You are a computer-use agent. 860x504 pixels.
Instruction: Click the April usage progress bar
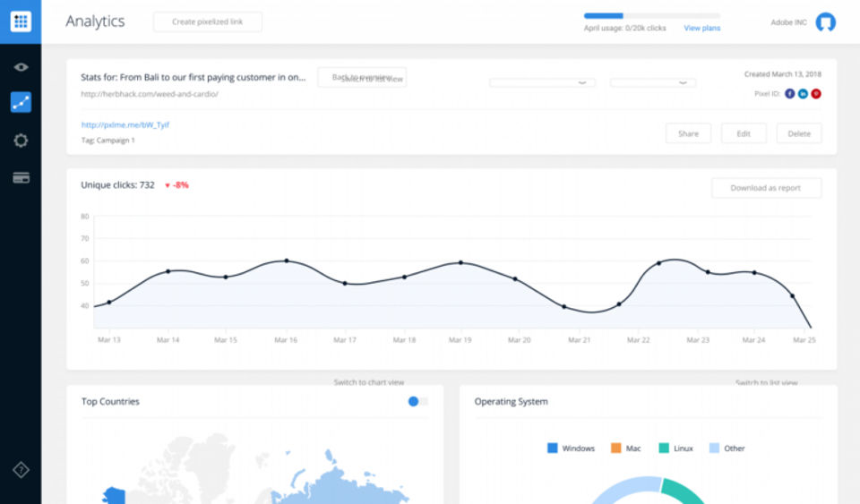coord(651,16)
